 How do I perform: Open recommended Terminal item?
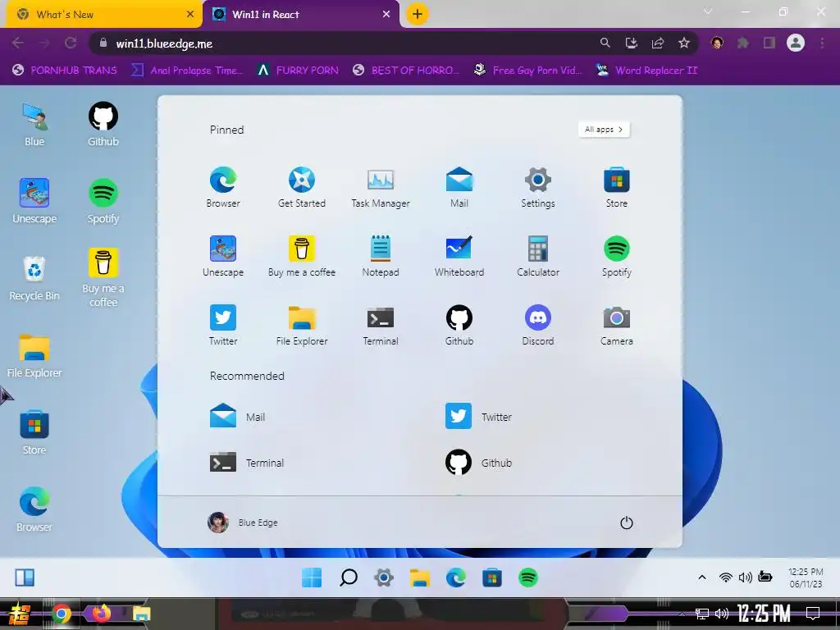tap(246, 463)
